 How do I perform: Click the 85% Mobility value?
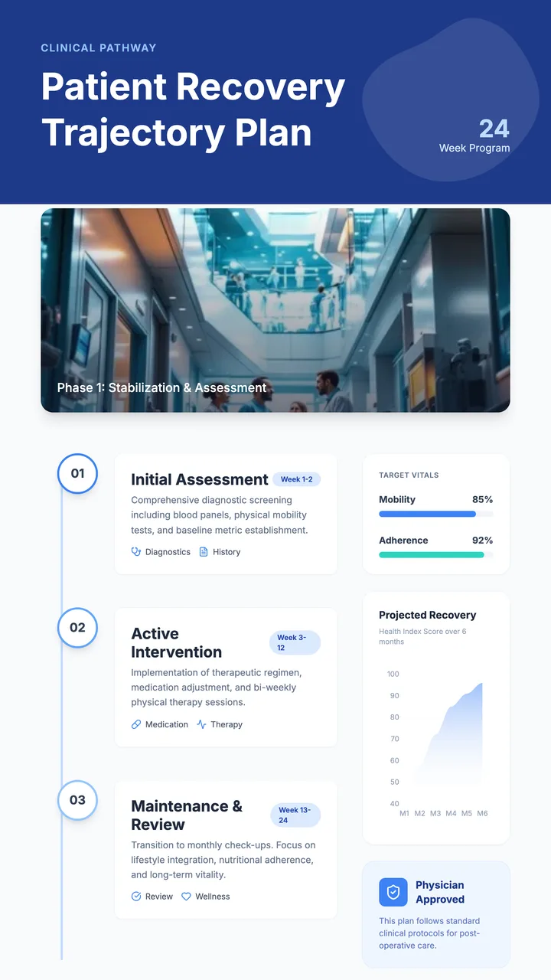(483, 499)
